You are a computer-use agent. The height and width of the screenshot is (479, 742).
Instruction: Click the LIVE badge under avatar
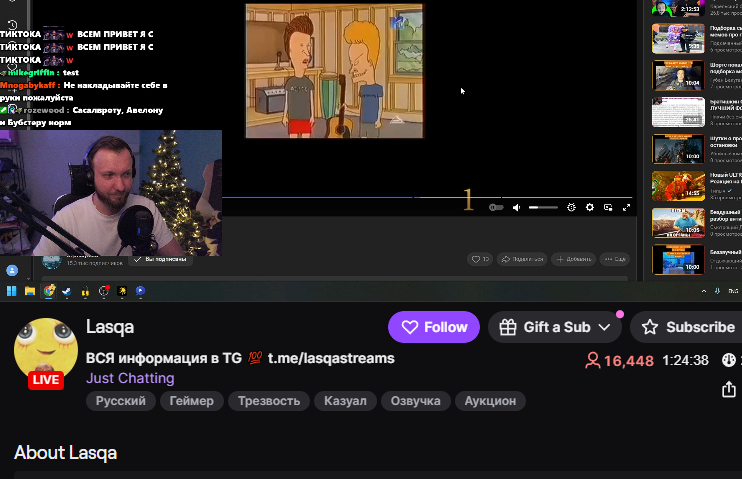click(46, 380)
